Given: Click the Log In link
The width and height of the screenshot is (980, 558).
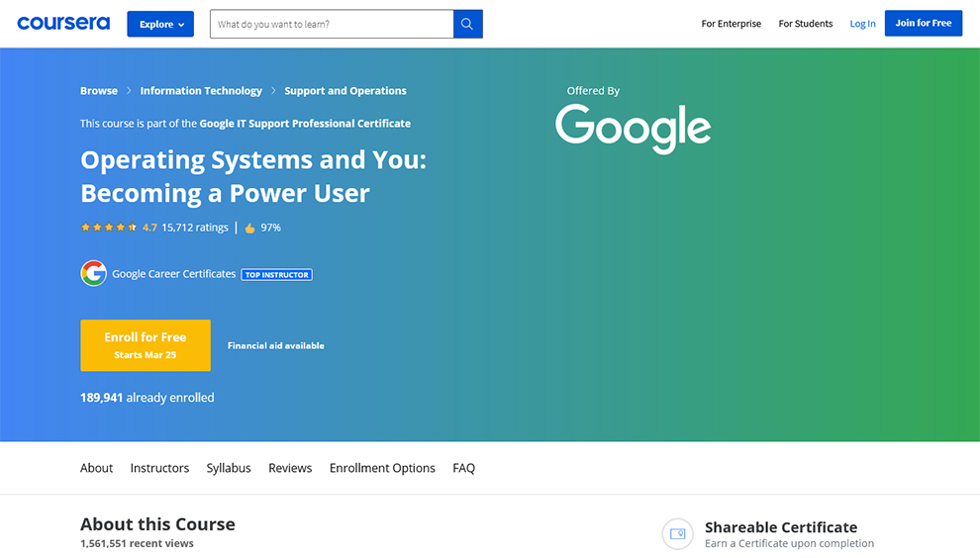Looking at the screenshot, I should [x=862, y=24].
